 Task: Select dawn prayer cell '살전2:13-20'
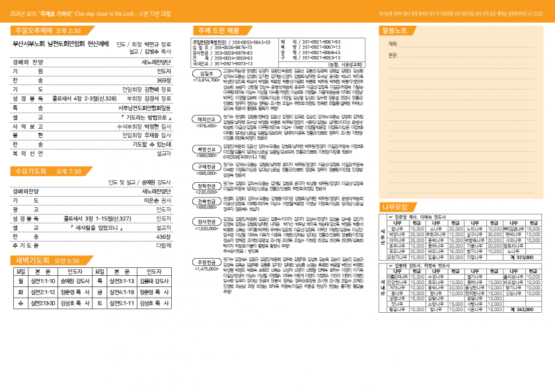pyautogui.click(x=43, y=304)
